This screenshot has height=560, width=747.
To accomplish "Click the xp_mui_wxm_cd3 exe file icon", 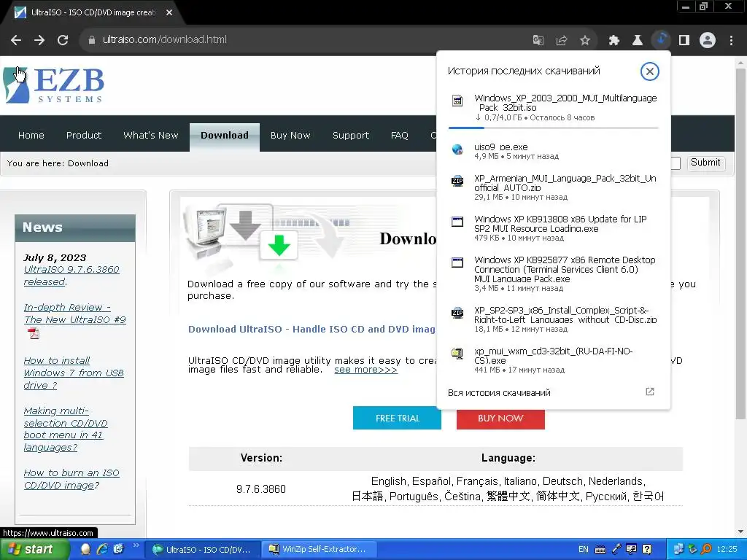I will (457, 354).
